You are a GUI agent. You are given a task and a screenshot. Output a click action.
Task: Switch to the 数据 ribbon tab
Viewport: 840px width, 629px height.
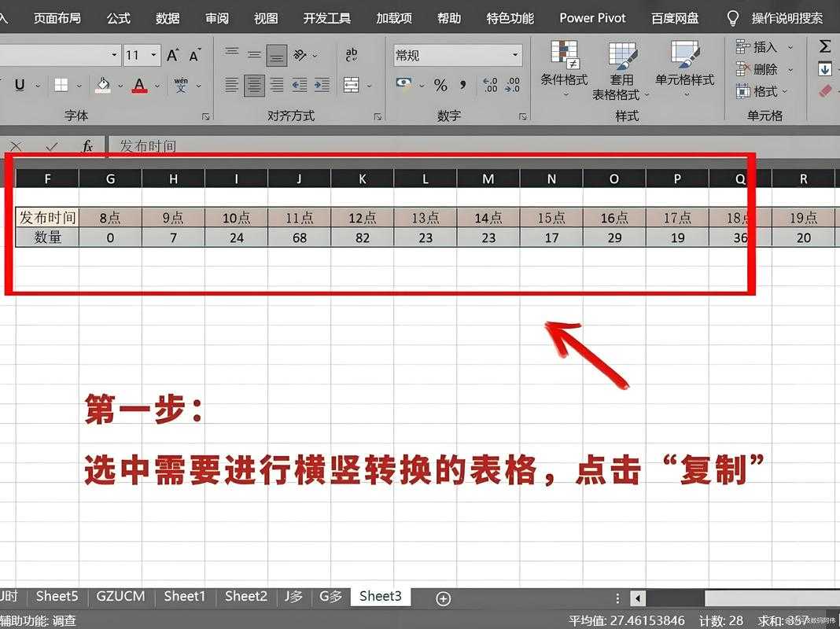click(167, 17)
